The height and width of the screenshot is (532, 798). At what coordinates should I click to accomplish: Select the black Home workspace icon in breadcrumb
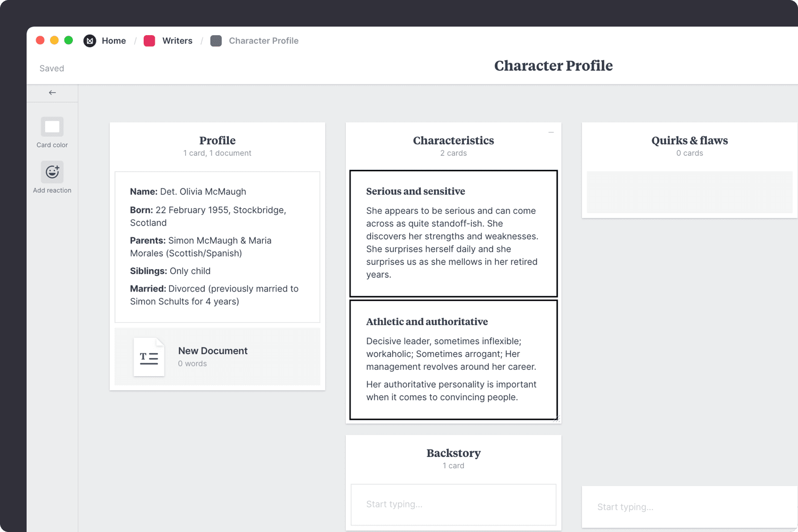click(89, 40)
